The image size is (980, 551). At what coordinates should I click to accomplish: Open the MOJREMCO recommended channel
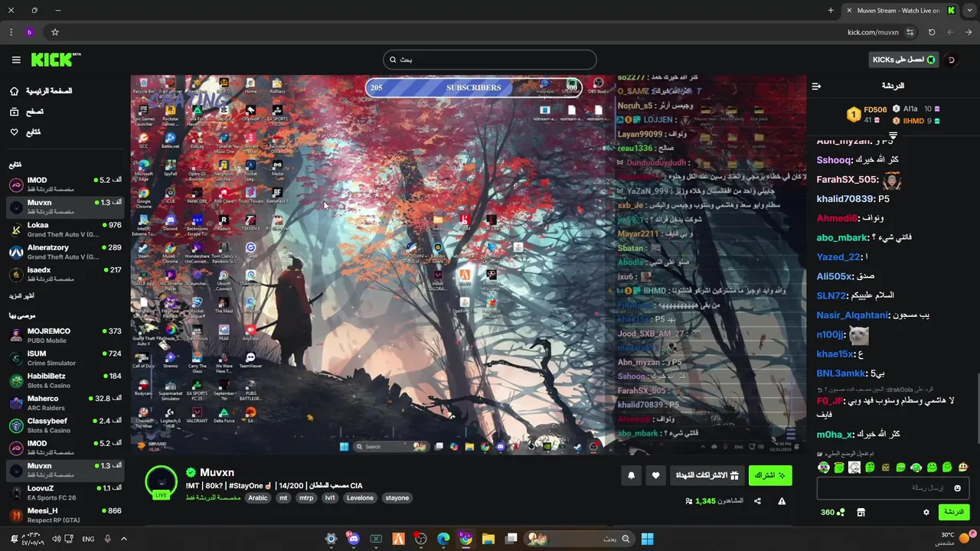[65, 335]
